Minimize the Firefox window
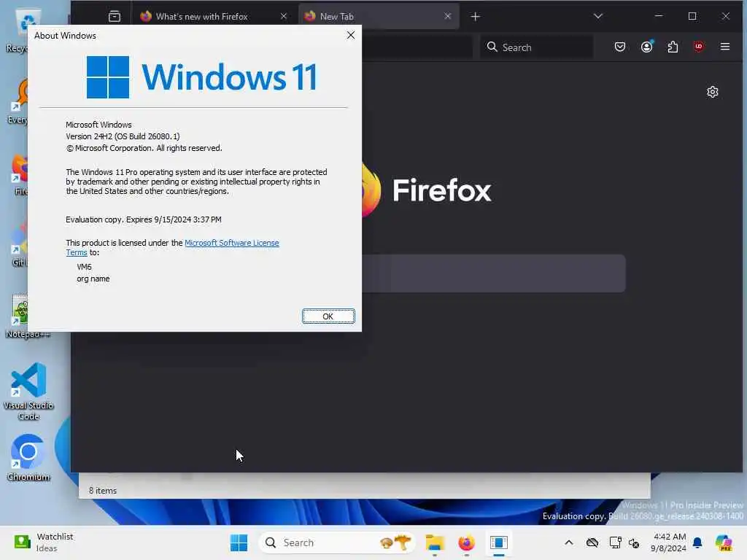 tap(659, 16)
